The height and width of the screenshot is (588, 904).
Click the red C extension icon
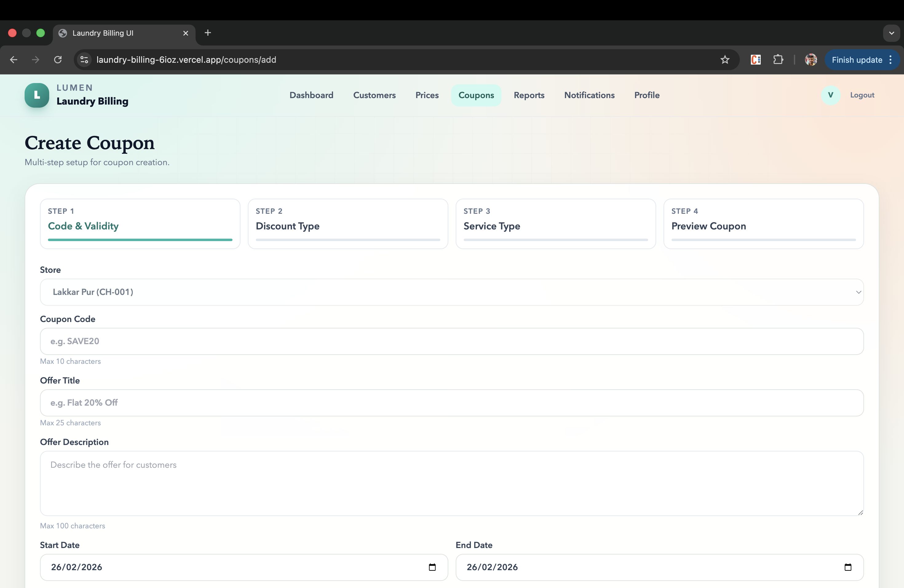pos(755,60)
